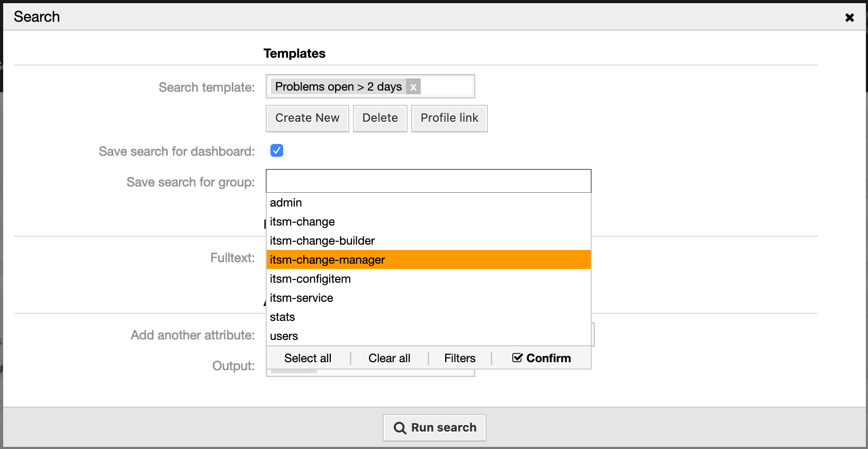The height and width of the screenshot is (449, 868).
Task: Close the Search dialog with X icon
Action: point(849,17)
